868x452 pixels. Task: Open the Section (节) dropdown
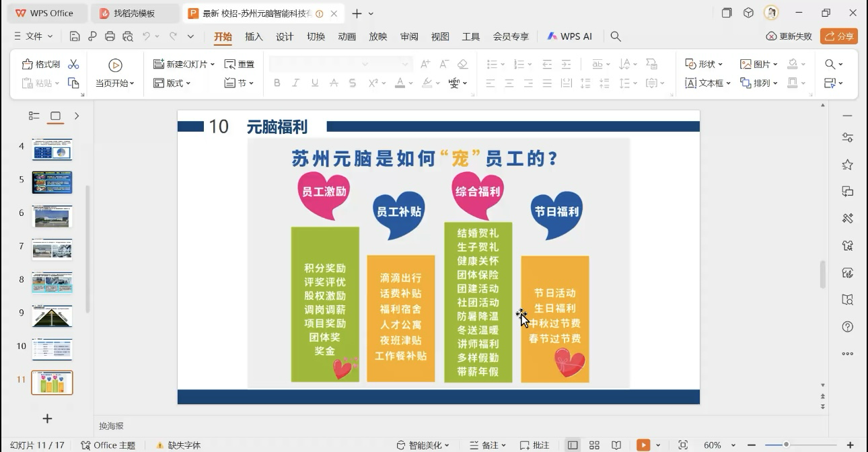coord(239,83)
